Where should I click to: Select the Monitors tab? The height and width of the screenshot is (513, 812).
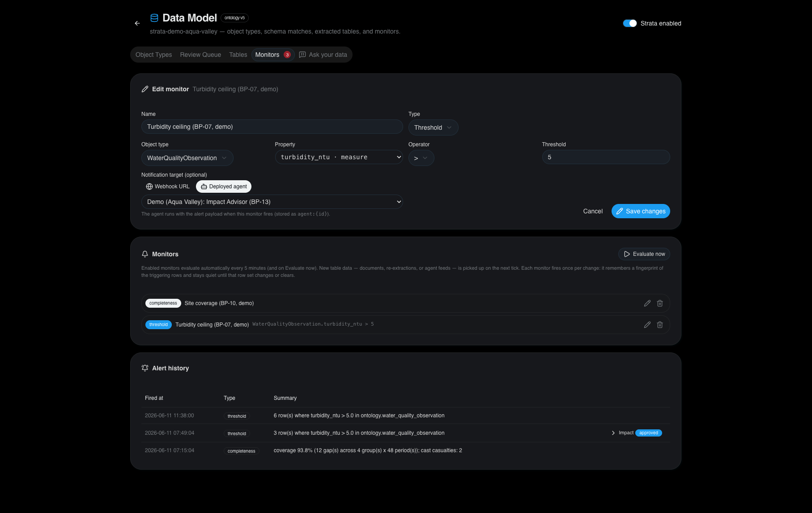(273, 55)
